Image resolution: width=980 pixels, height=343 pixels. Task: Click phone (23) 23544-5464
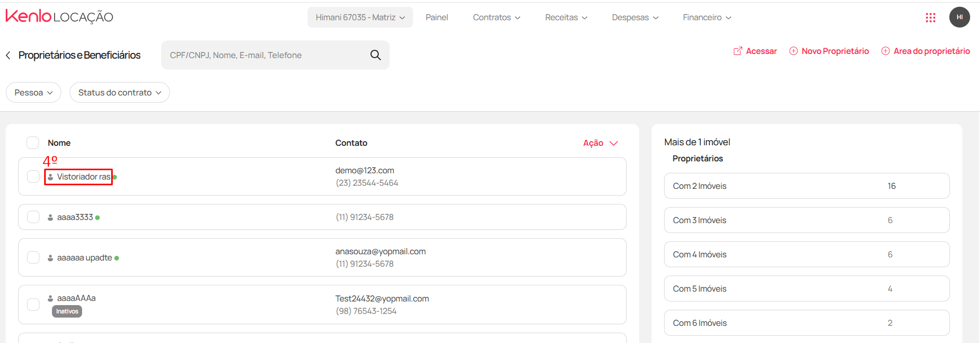click(x=367, y=183)
